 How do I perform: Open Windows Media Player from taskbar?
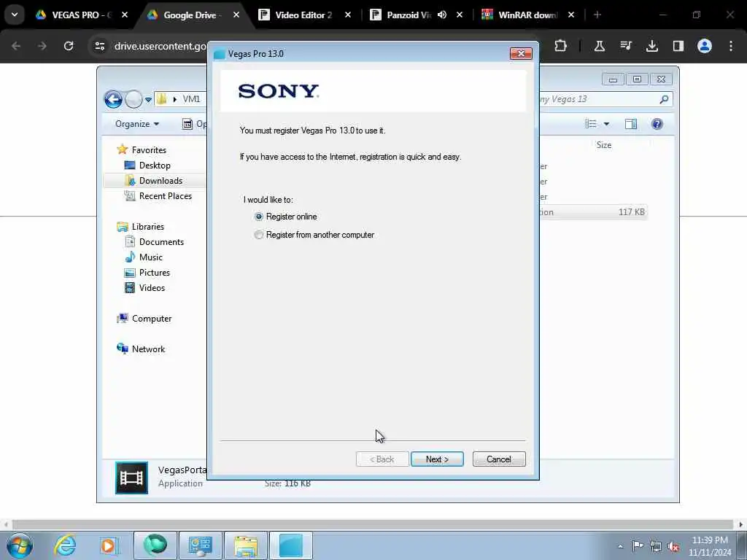109,545
